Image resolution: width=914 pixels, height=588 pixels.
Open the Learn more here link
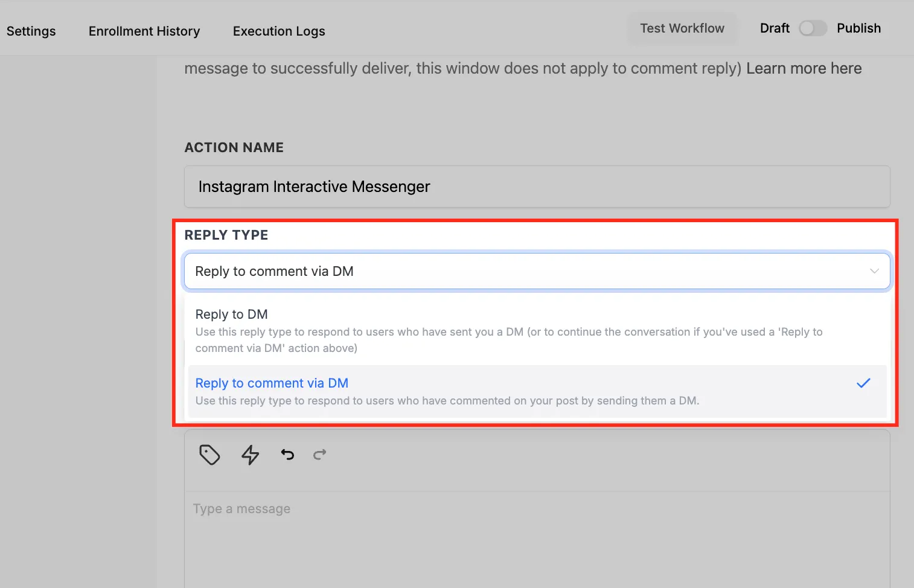pos(804,68)
